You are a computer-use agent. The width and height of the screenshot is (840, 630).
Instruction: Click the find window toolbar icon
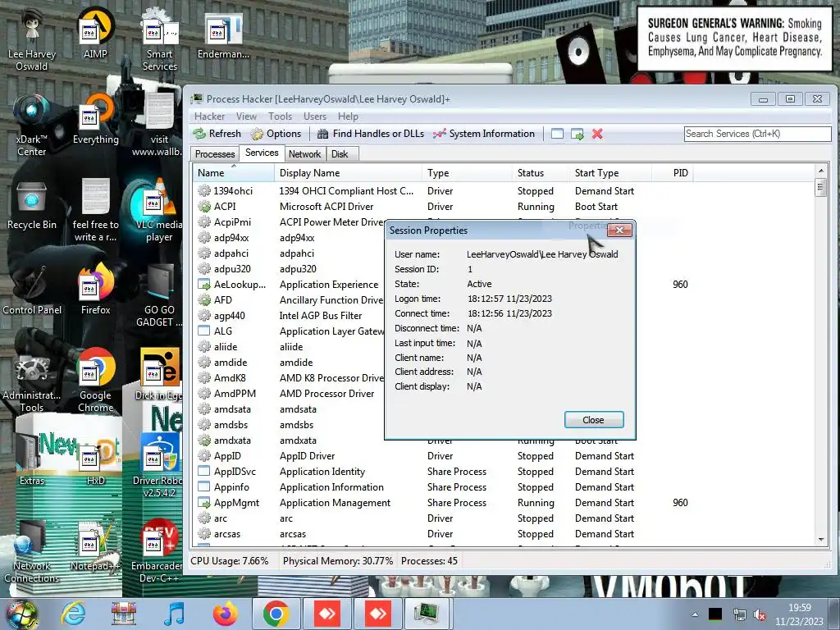click(557, 134)
